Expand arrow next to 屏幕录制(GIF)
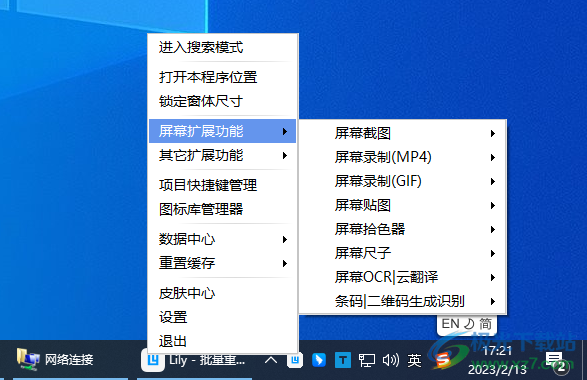 click(x=493, y=181)
